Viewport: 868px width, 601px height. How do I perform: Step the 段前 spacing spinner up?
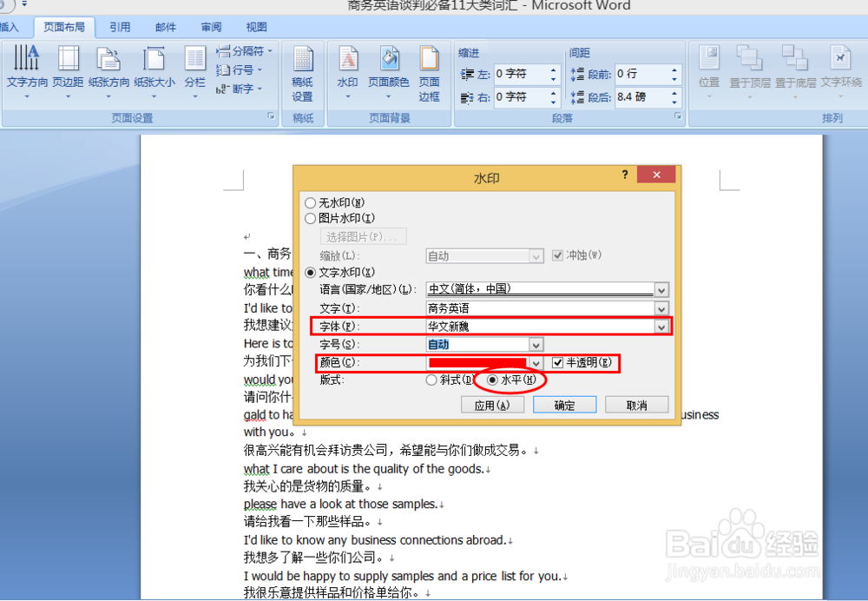[x=674, y=69]
